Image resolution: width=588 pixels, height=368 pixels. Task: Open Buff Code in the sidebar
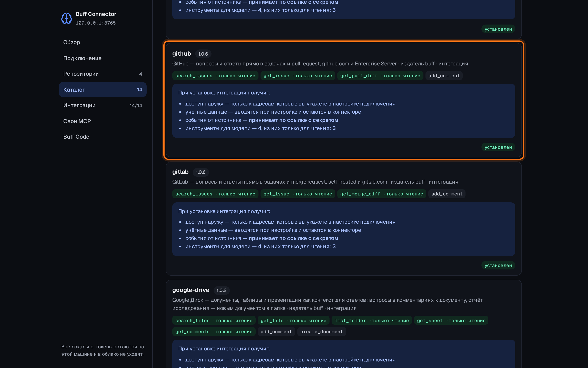point(102,137)
